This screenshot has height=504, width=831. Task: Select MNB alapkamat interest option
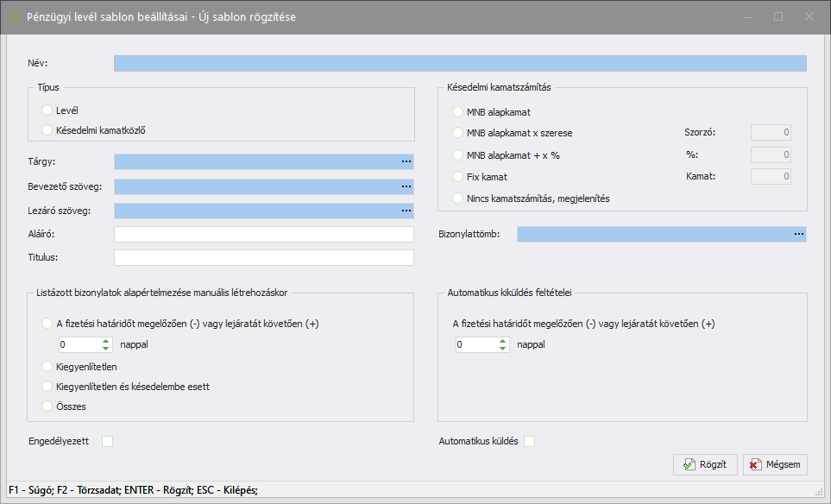tap(458, 112)
